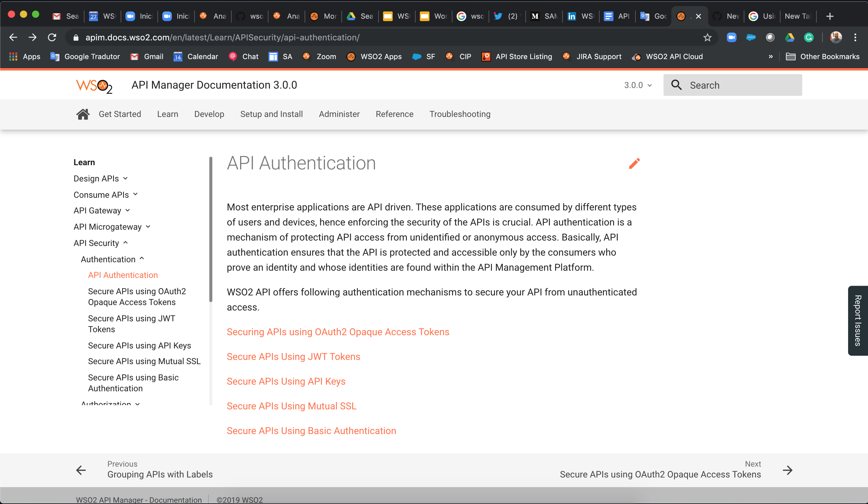Open Secure APIs Using JWT Tokens link

click(x=293, y=356)
